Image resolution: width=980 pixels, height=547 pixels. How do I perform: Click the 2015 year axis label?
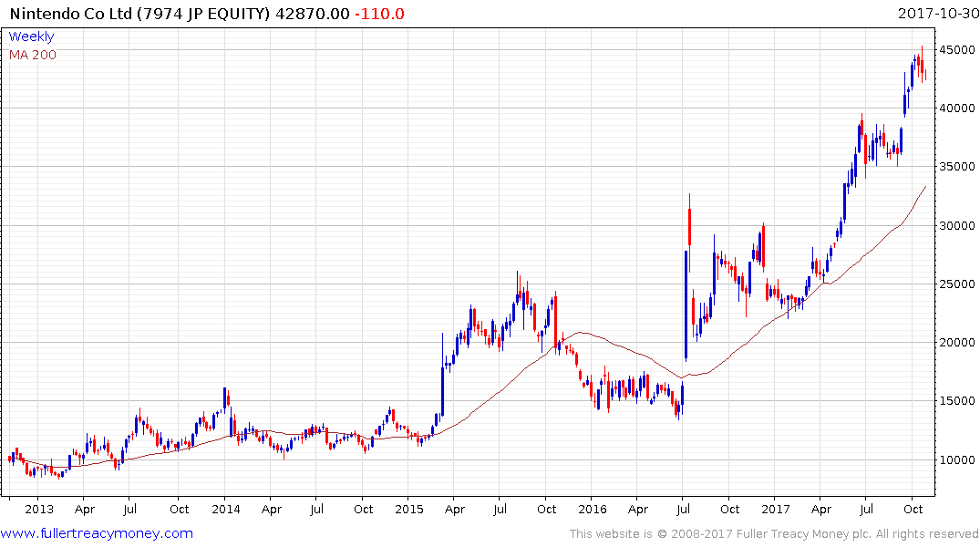(408, 509)
